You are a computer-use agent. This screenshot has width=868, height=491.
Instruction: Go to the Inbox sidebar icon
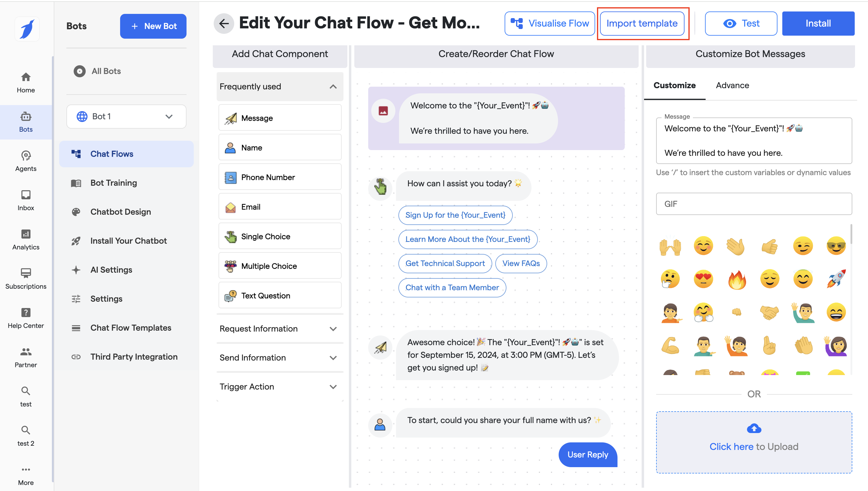[26, 200]
